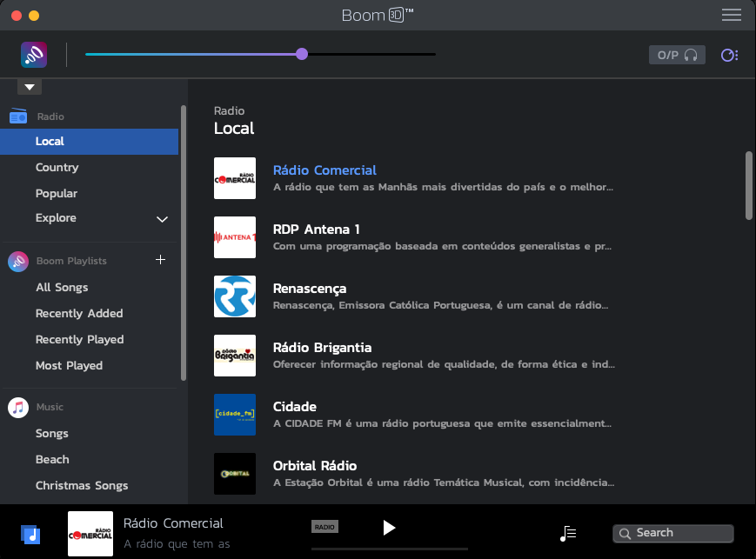Play the RDP Antena 1 station
Viewport: 756px width, 559px height.
pos(316,230)
